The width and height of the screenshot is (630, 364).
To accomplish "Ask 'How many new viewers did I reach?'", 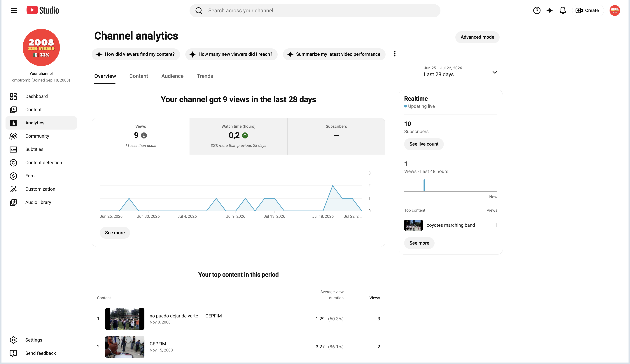I will coord(231,54).
